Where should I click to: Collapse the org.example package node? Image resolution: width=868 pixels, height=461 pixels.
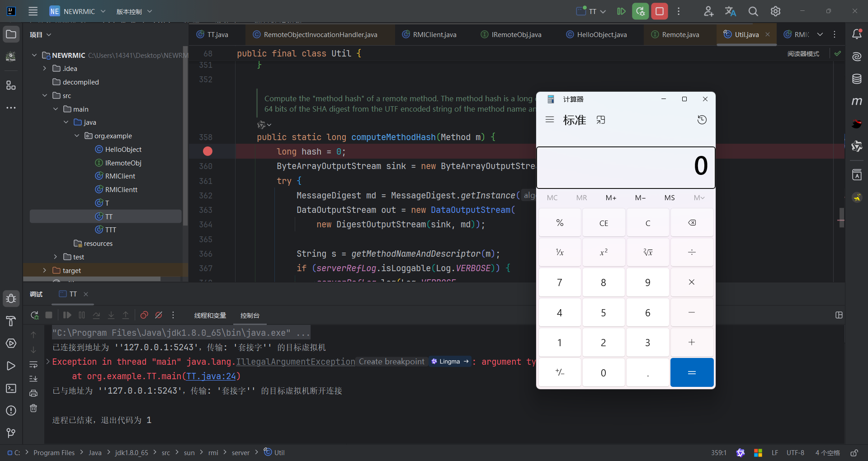coord(77,136)
